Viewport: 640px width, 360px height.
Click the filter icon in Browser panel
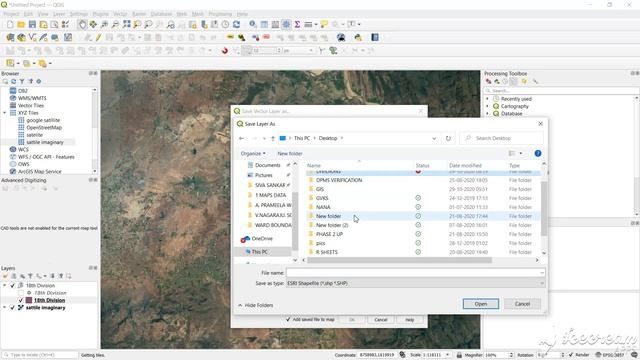[x=22, y=82]
